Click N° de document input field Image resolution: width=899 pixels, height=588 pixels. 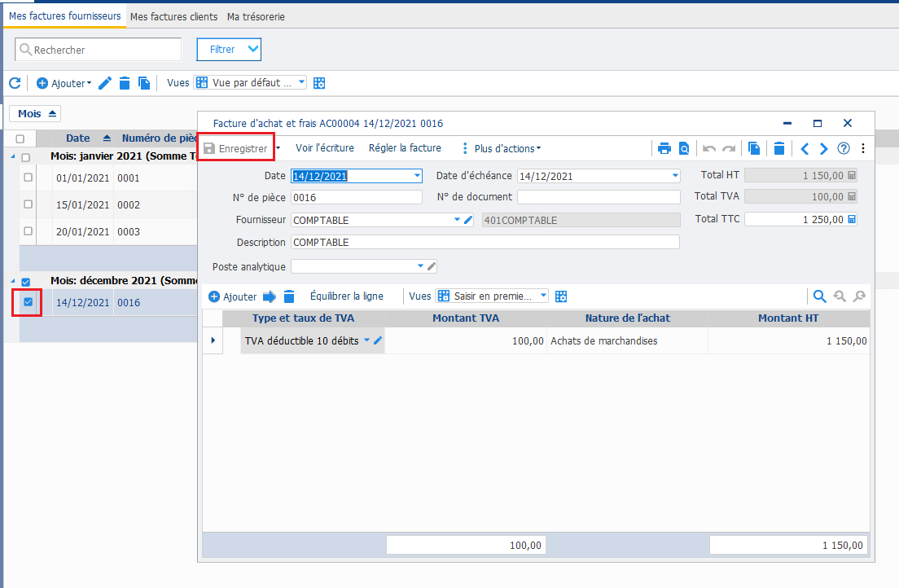point(599,197)
